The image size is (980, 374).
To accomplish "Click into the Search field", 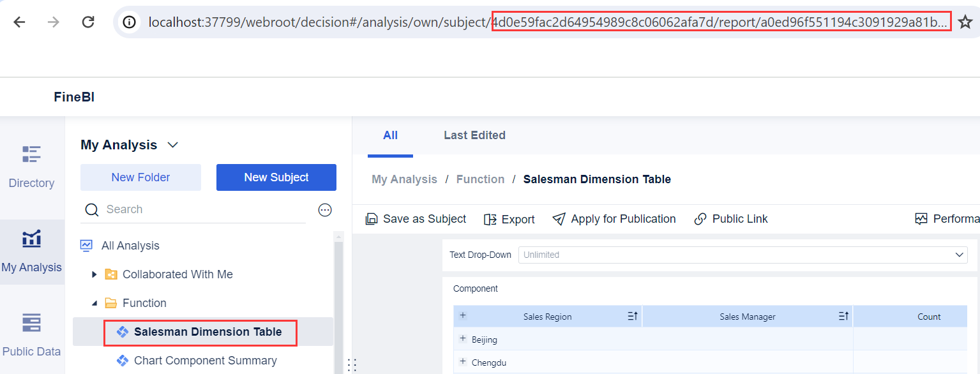I will (x=204, y=209).
